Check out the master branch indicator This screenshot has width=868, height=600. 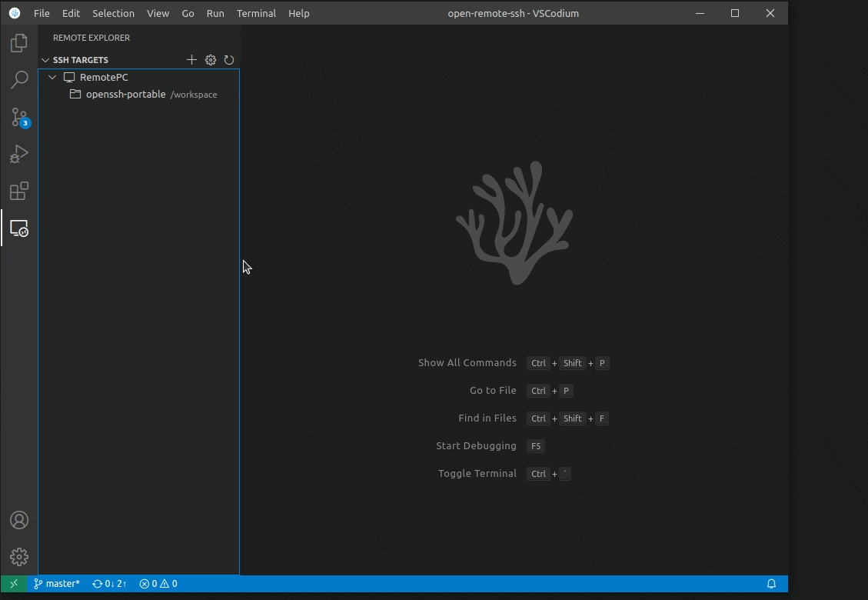click(x=56, y=584)
